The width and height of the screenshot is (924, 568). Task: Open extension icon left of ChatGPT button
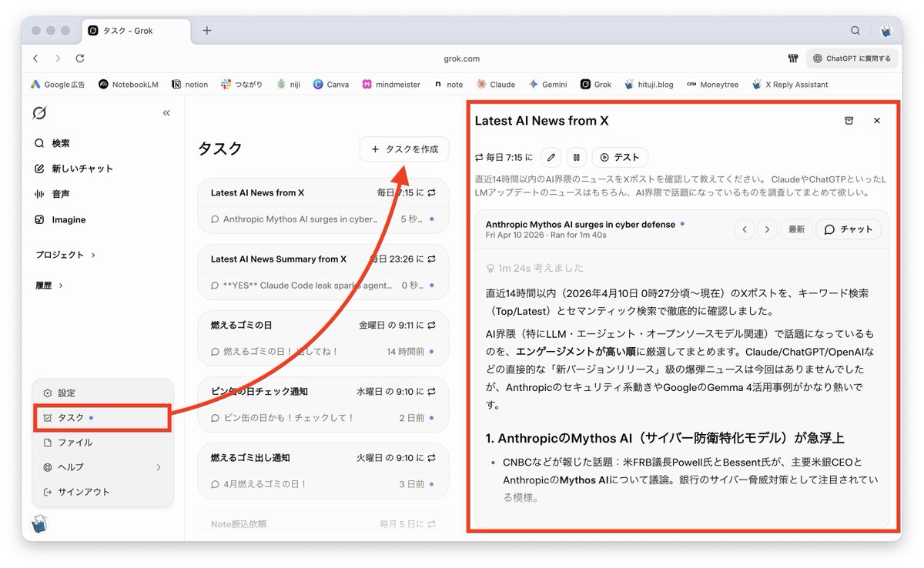pyautogui.click(x=792, y=58)
